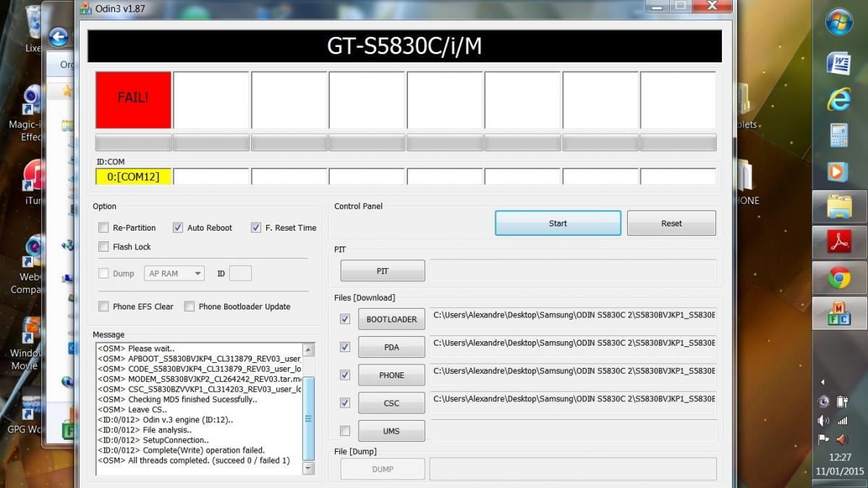Click the yellow 0:[COM12] port box
The height and width of the screenshot is (488, 868).
pos(133,176)
